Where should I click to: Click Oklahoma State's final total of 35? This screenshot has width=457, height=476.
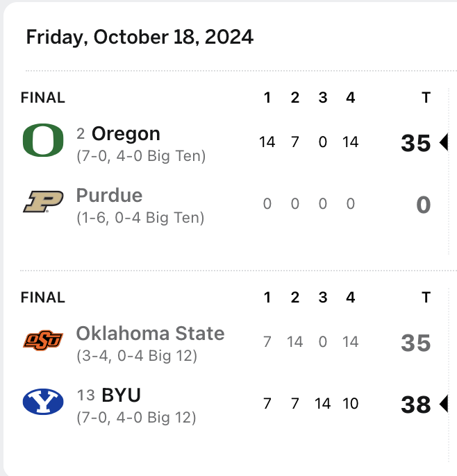(x=416, y=343)
